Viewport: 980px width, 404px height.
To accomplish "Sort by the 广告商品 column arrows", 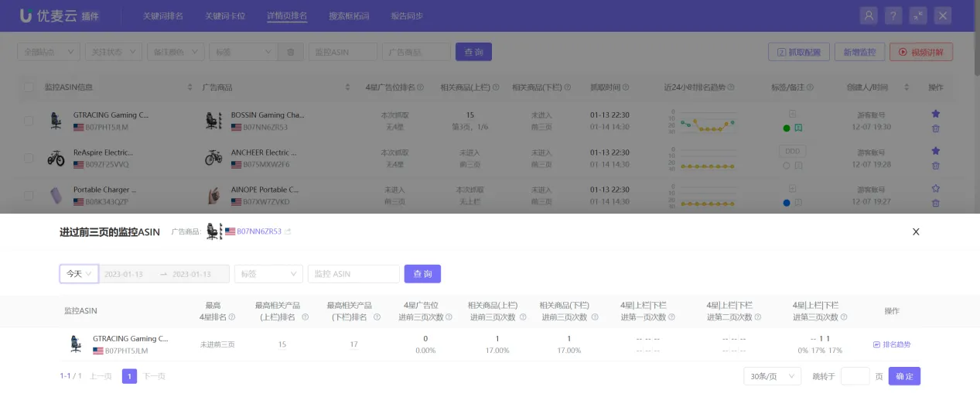I will [347, 87].
